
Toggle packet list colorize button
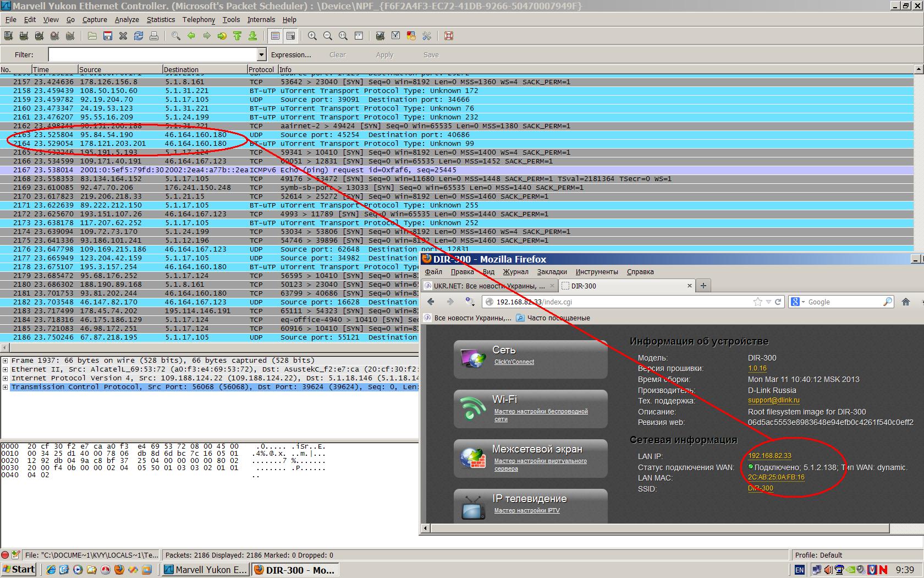[x=275, y=36]
